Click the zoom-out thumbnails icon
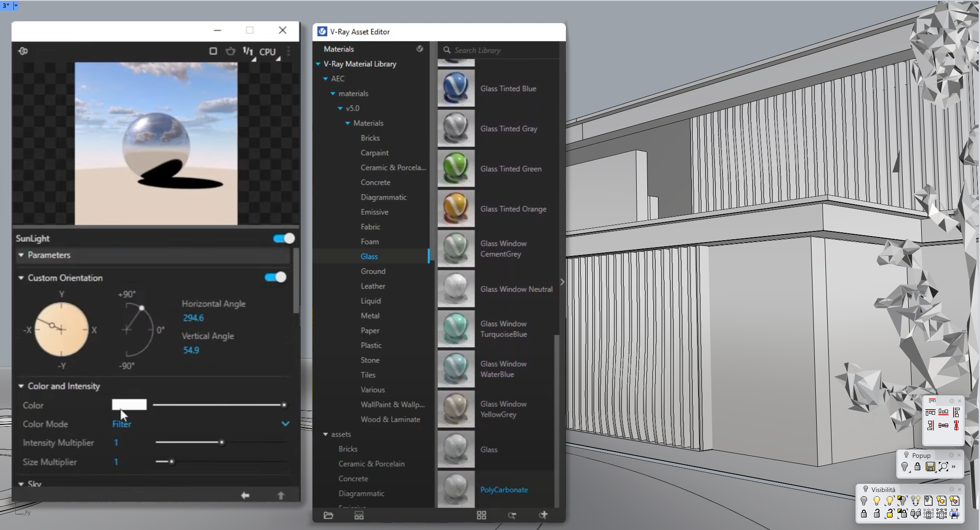Image resolution: width=980 pixels, height=530 pixels. (x=512, y=515)
